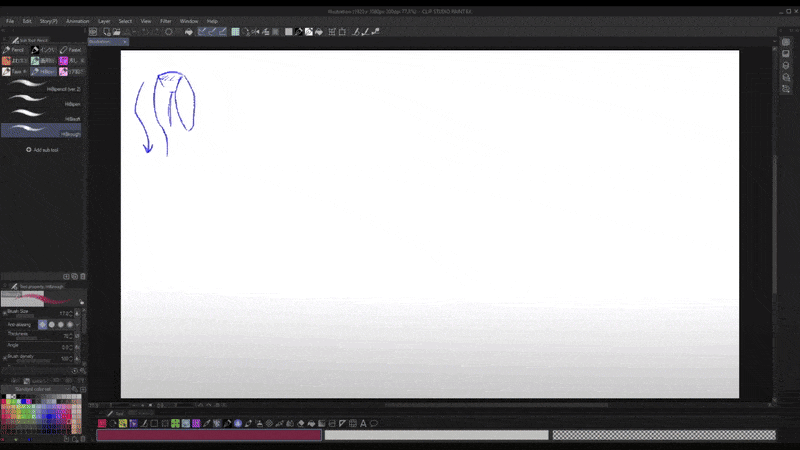Click the wrench icon under tool properties
This screenshot has height=450, width=800.
[x=83, y=371]
